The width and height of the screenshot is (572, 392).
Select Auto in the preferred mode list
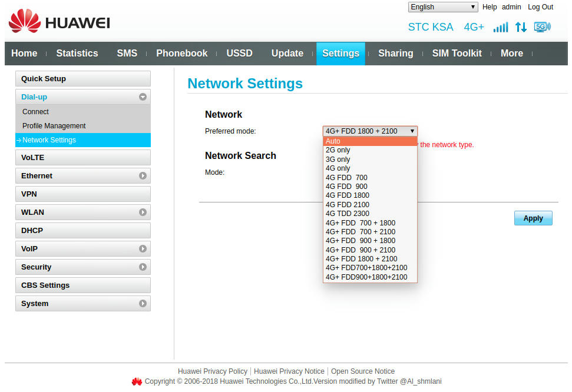click(370, 141)
